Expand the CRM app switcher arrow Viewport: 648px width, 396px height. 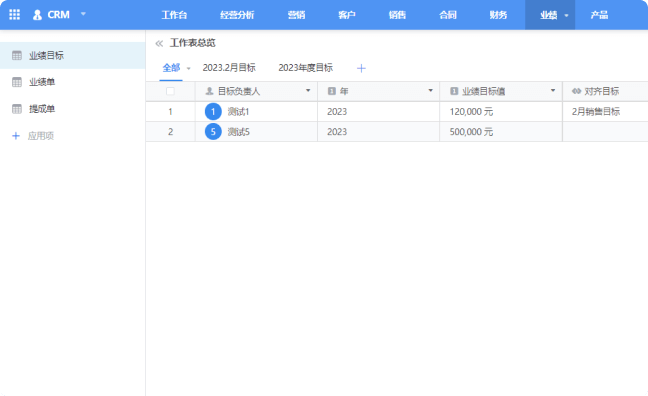[83, 14]
